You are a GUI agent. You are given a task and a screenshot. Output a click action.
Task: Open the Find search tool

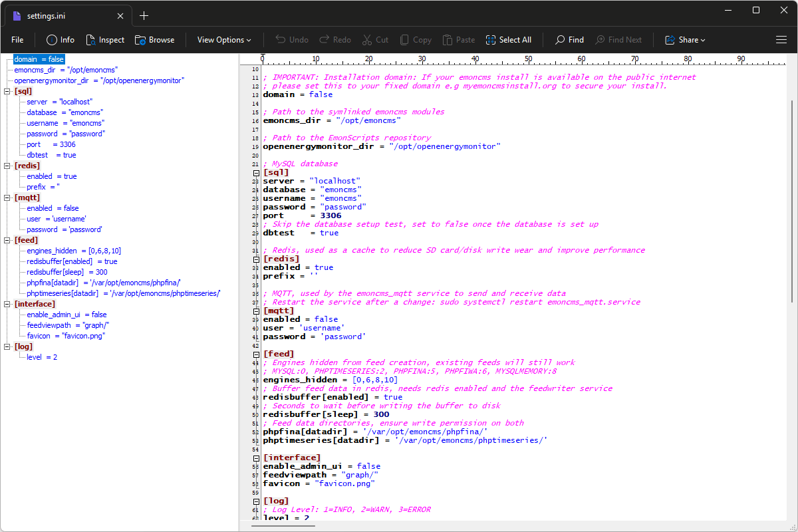tap(569, 40)
